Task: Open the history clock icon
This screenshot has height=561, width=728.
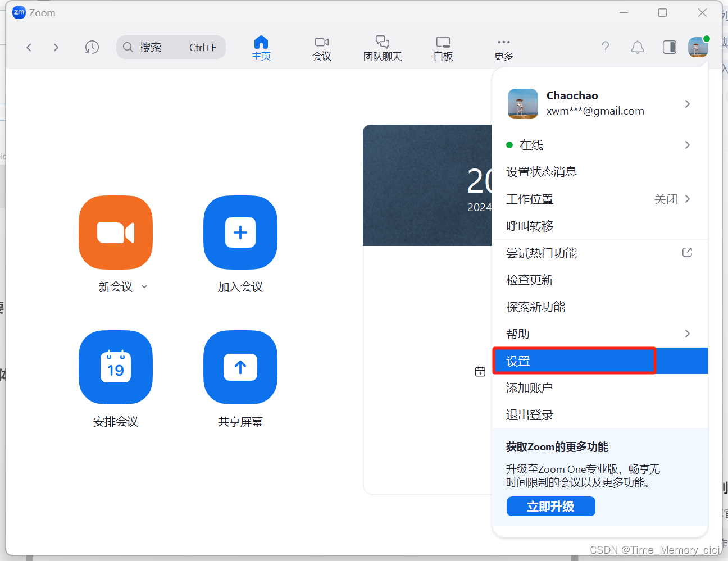Action: (x=92, y=47)
